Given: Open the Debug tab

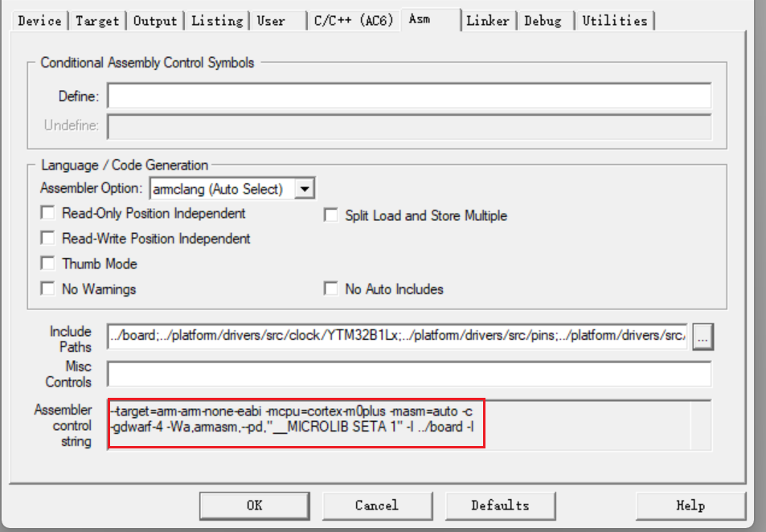Looking at the screenshot, I should click(x=543, y=21).
